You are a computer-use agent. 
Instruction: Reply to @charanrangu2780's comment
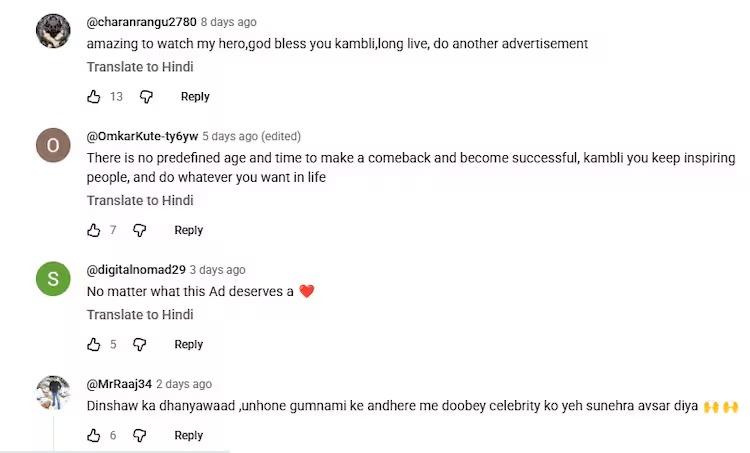click(195, 97)
